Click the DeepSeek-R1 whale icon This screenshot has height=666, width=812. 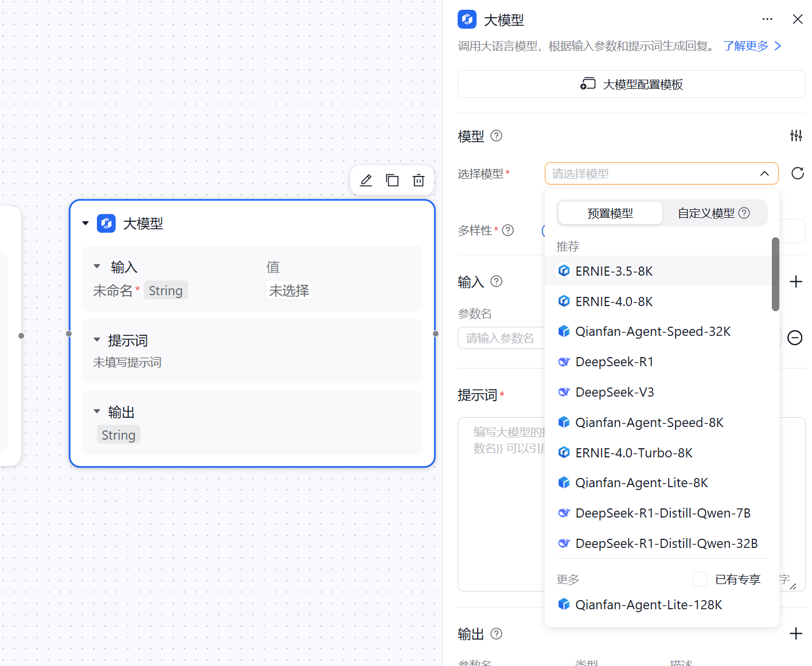[x=564, y=362]
